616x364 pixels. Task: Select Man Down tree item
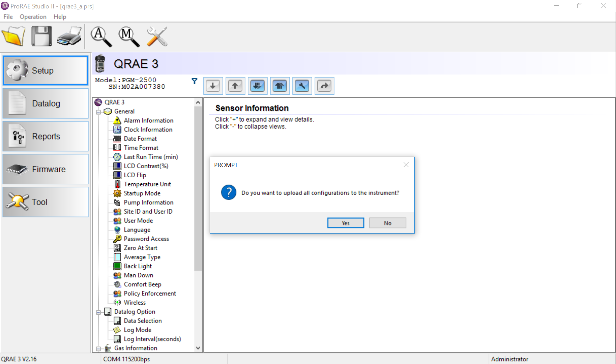click(x=138, y=275)
